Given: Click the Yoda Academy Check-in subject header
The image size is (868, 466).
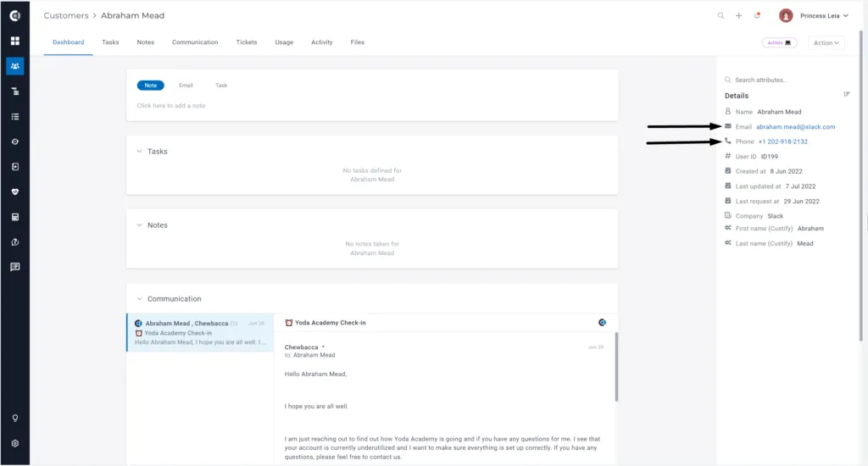Looking at the screenshot, I should click(x=330, y=323).
